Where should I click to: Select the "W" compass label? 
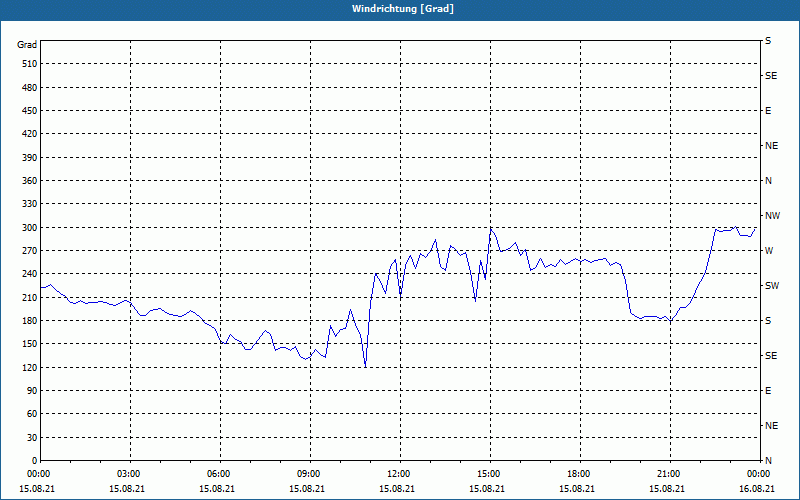point(769,251)
